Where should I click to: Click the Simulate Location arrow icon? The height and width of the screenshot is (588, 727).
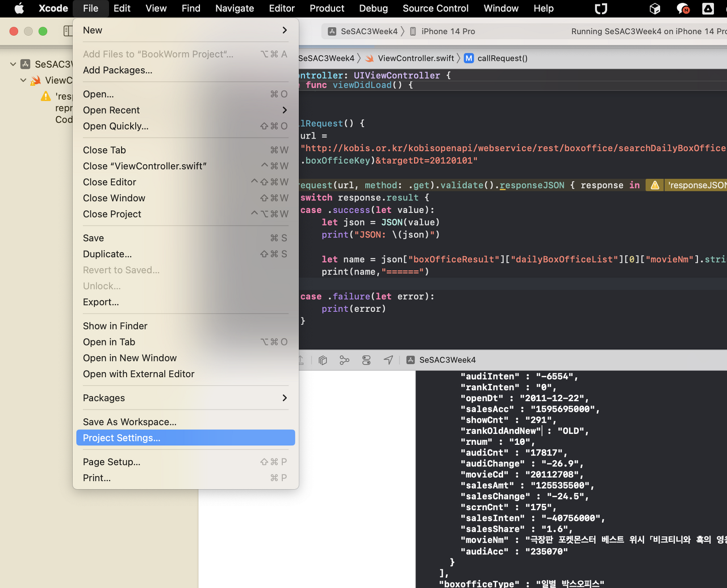[388, 360]
